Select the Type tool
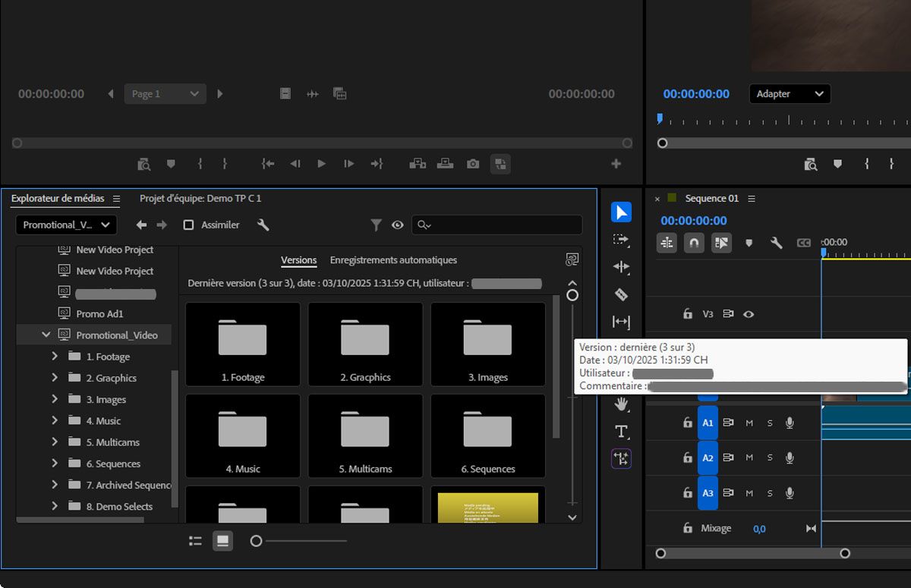 [x=621, y=432]
